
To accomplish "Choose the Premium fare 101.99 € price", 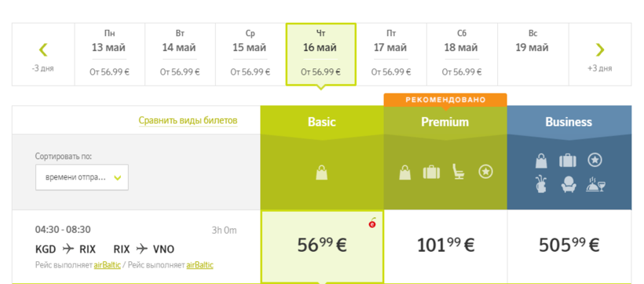I will [445, 246].
